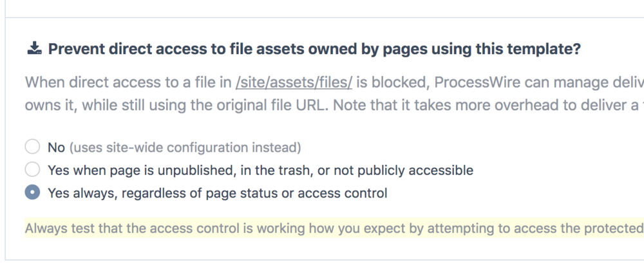Click "owns it, while still using" text
644x269 pixels.
(x=97, y=105)
